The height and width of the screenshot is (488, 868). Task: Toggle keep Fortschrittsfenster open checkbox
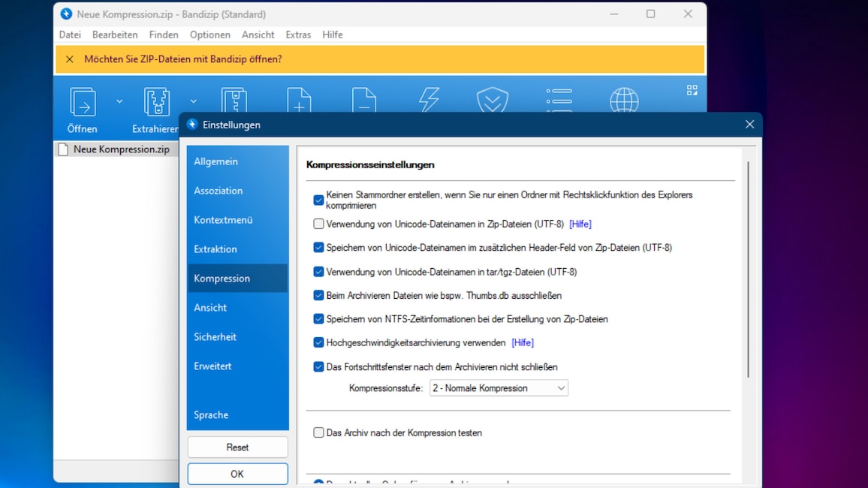coord(318,367)
